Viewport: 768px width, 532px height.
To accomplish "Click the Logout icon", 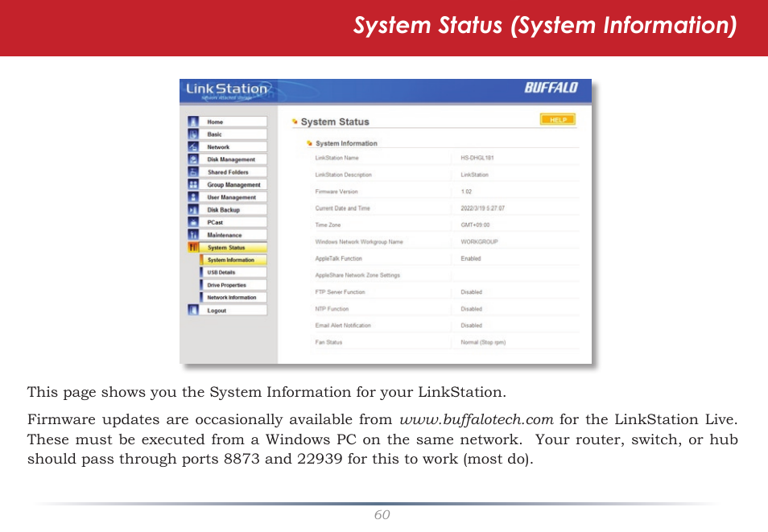I will (x=193, y=310).
